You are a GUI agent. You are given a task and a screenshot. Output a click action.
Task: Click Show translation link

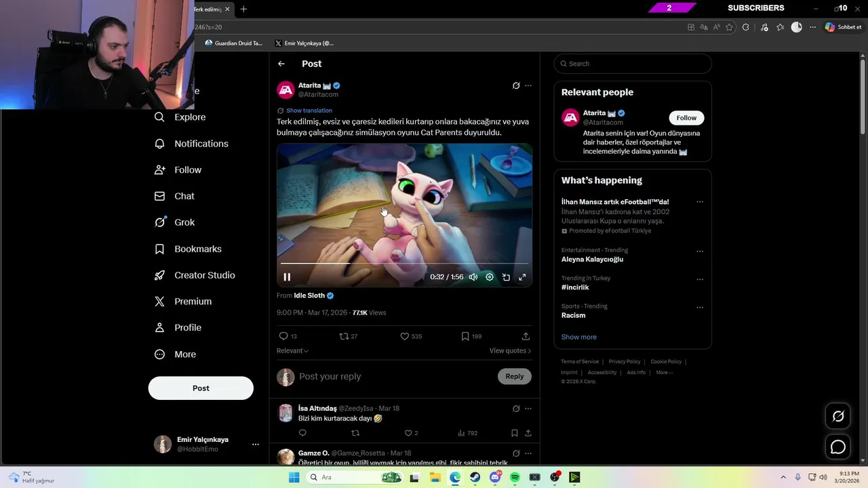click(x=309, y=110)
